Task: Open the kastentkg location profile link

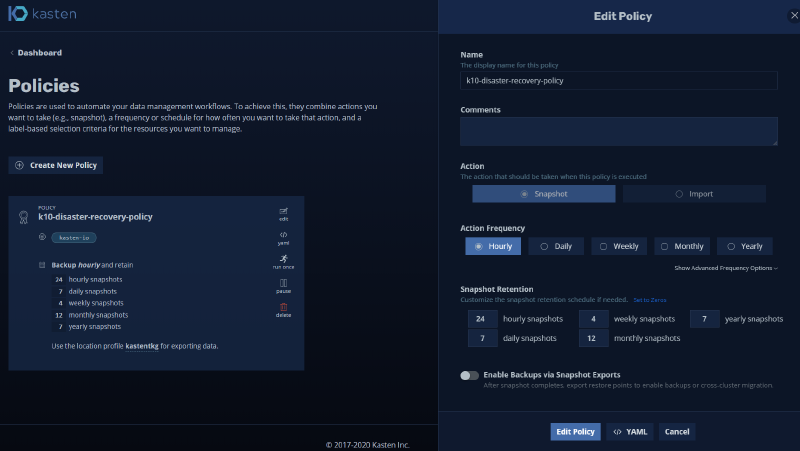Action: pos(142,346)
